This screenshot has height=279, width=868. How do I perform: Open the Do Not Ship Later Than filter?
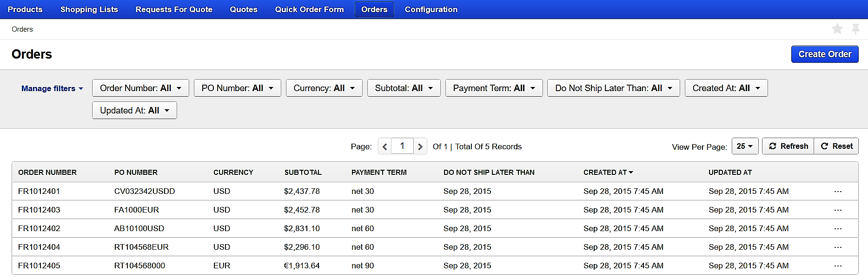click(x=614, y=88)
